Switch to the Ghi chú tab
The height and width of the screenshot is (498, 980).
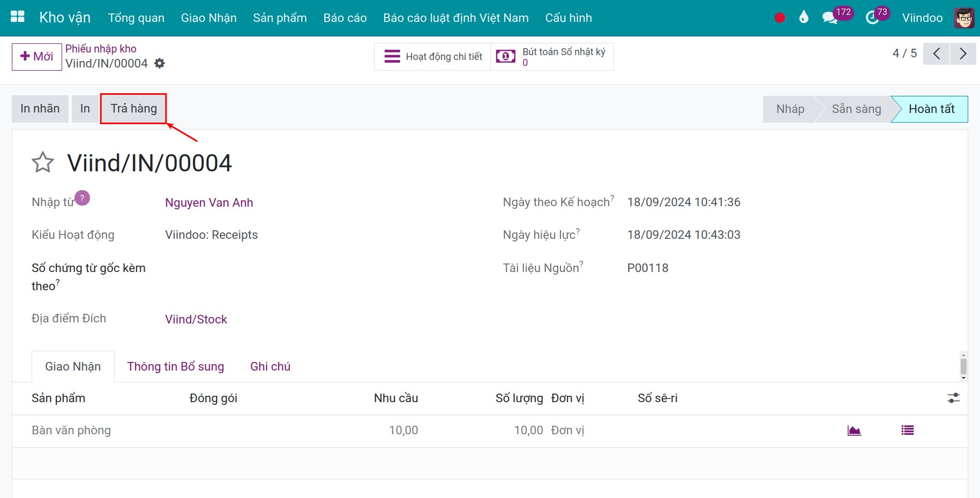click(x=270, y=366)
